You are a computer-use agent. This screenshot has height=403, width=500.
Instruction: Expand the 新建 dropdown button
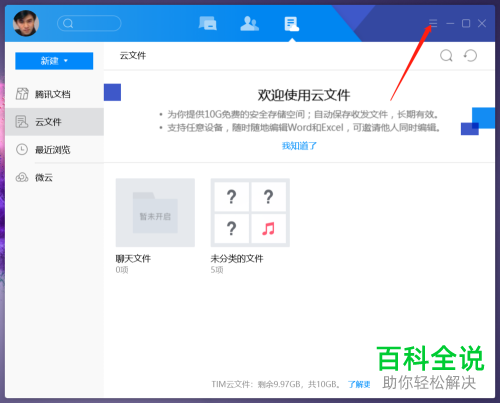click(54, 61)
